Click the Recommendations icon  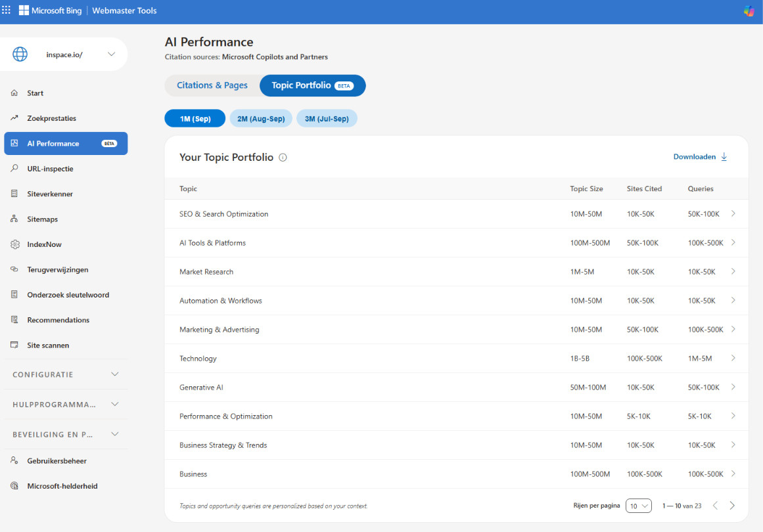(14, 319)
